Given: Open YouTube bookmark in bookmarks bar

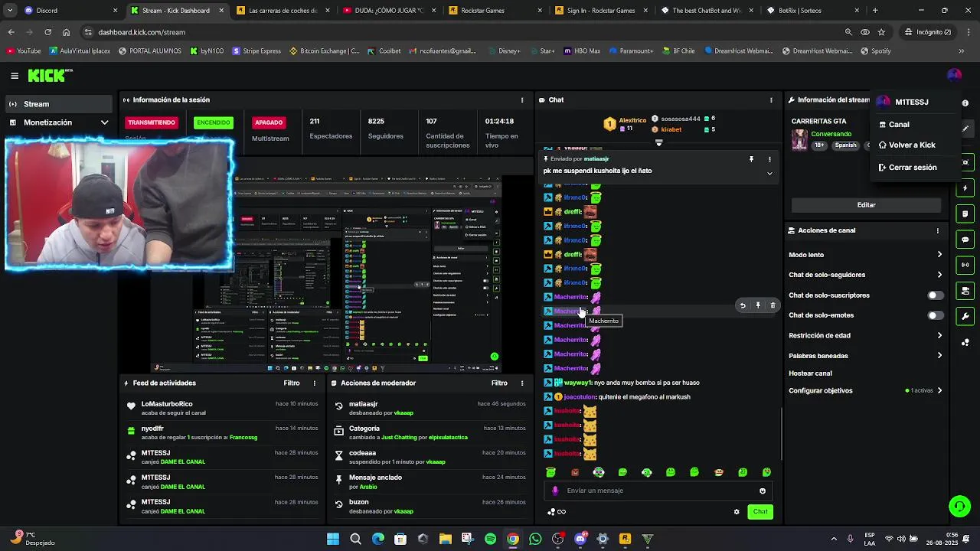Looking at the screenshot, I should click(24, 51).
